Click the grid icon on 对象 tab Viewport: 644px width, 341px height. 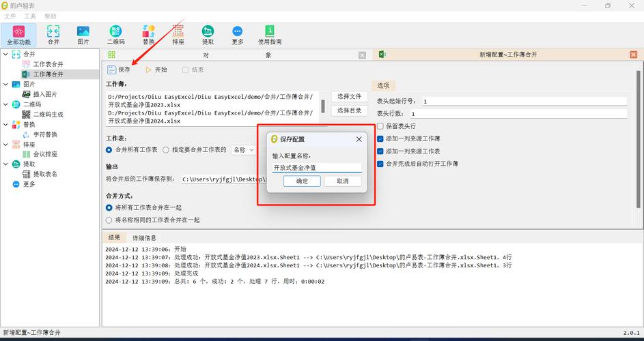pyautogui.click(x=112, y=55)
